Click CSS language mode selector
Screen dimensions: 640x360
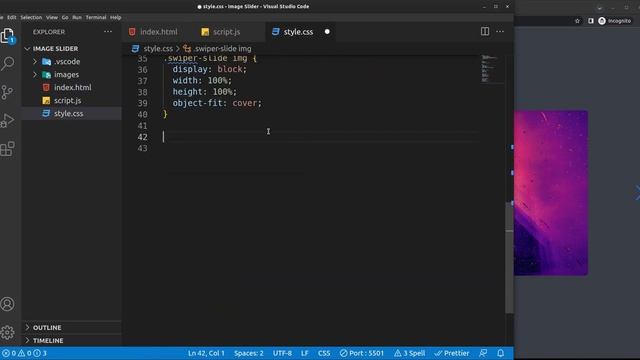[324, 353]
